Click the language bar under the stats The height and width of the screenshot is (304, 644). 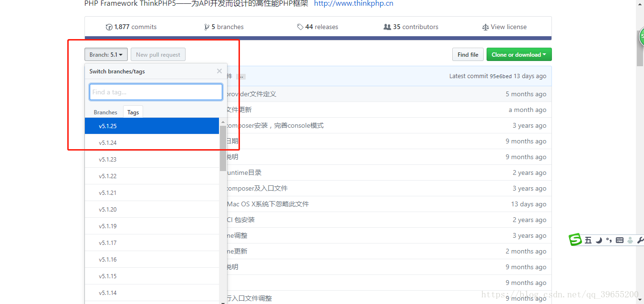(x=318, y=38)
